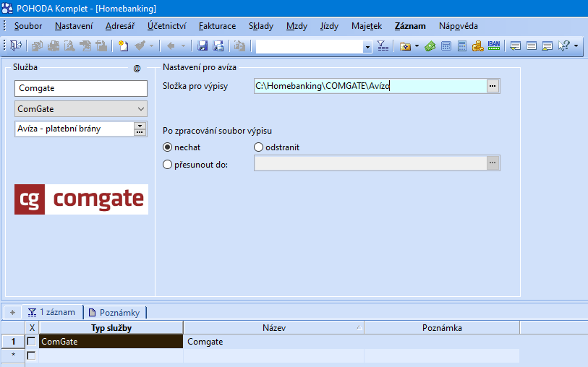Open the dropdown arrow beside back arrow
The image size is (588, 367).
[184, 46]
